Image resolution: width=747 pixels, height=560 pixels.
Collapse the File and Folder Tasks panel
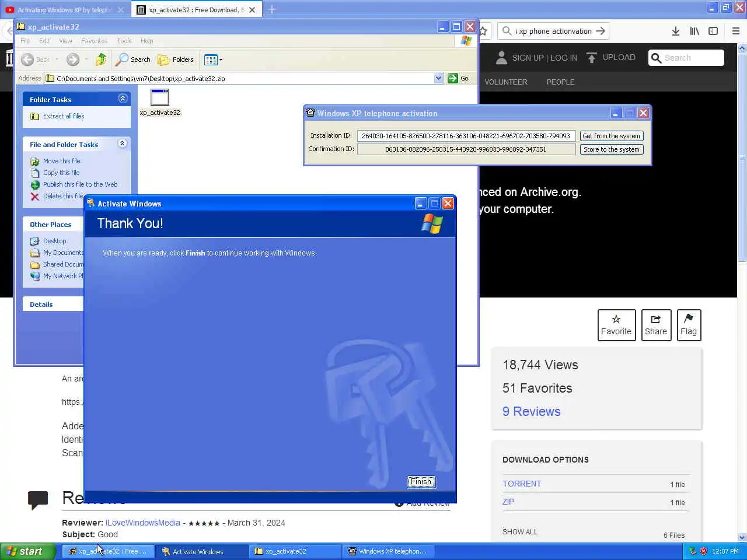tap(123, 143)
